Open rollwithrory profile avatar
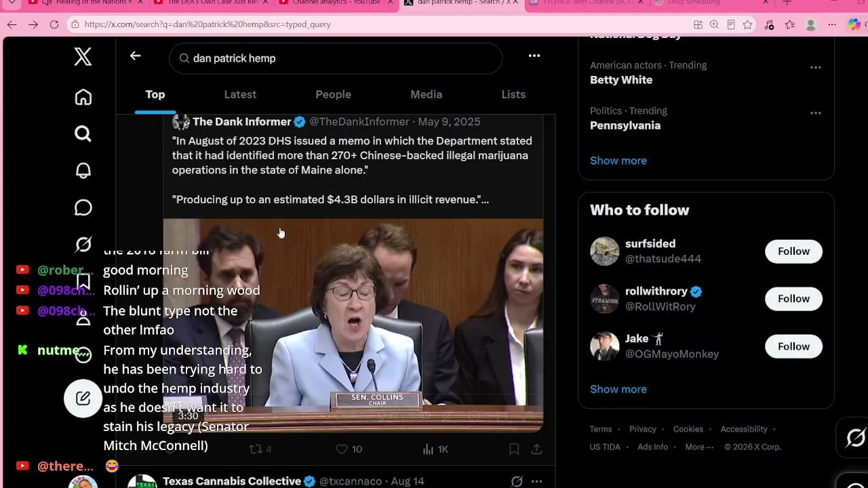This screenshot has height=488, width=868. 604,299
